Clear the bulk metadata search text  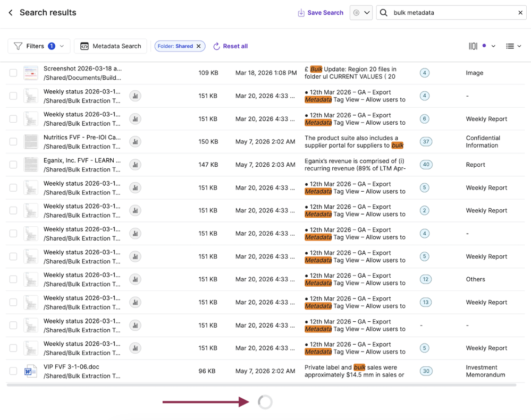pos(520,13)
